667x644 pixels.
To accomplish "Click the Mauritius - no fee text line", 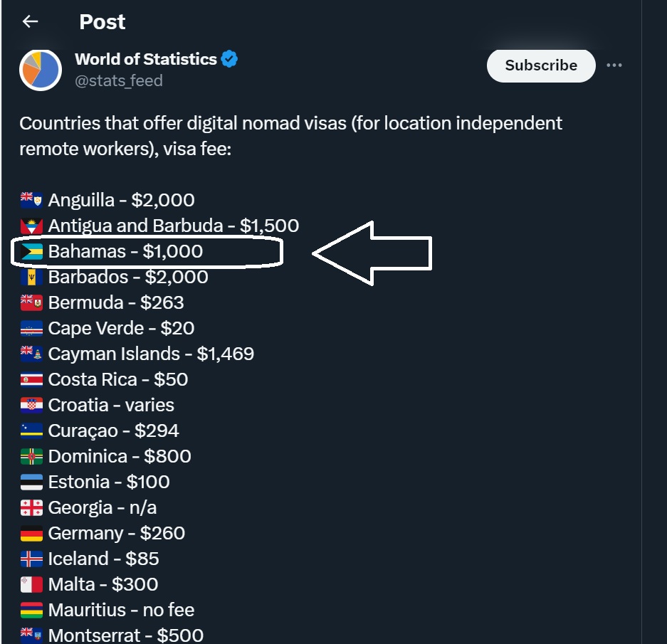I will pos(121,611).
